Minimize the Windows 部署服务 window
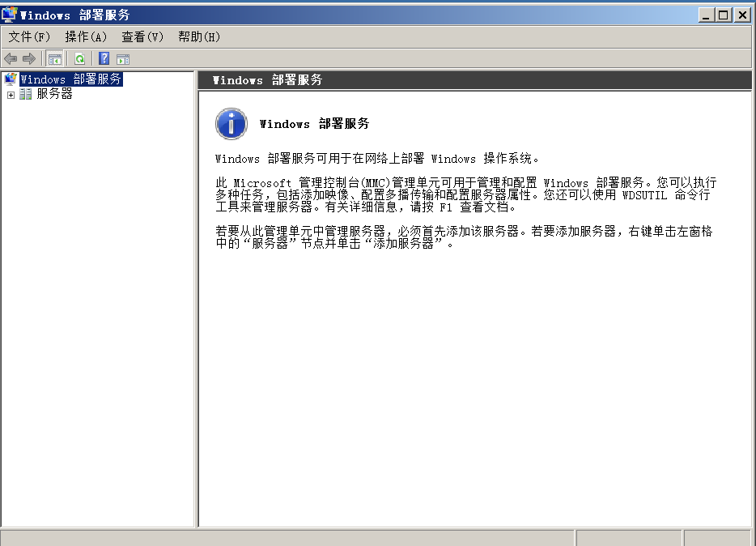 706,15
